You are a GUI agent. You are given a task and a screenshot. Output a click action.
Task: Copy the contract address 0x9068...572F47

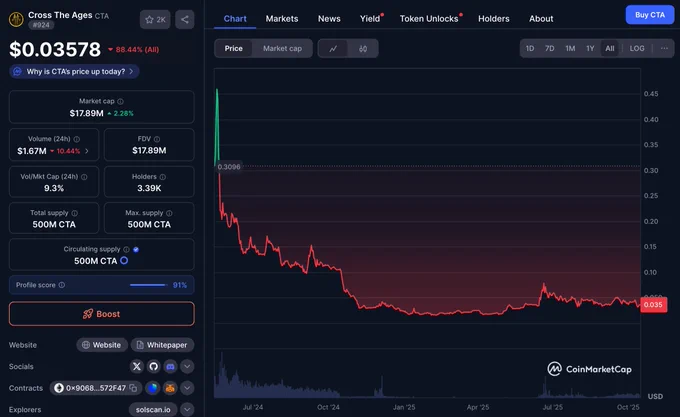tap(133, 388)
